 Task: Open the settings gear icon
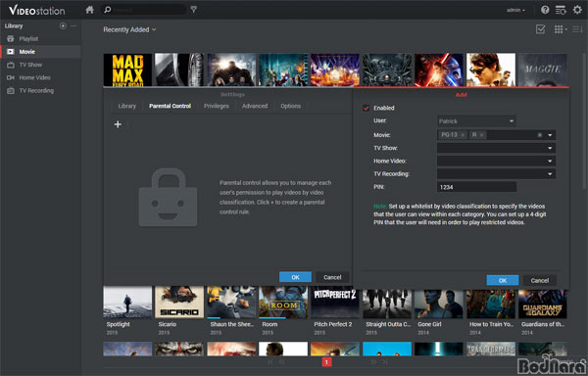(x=577, y=10)
